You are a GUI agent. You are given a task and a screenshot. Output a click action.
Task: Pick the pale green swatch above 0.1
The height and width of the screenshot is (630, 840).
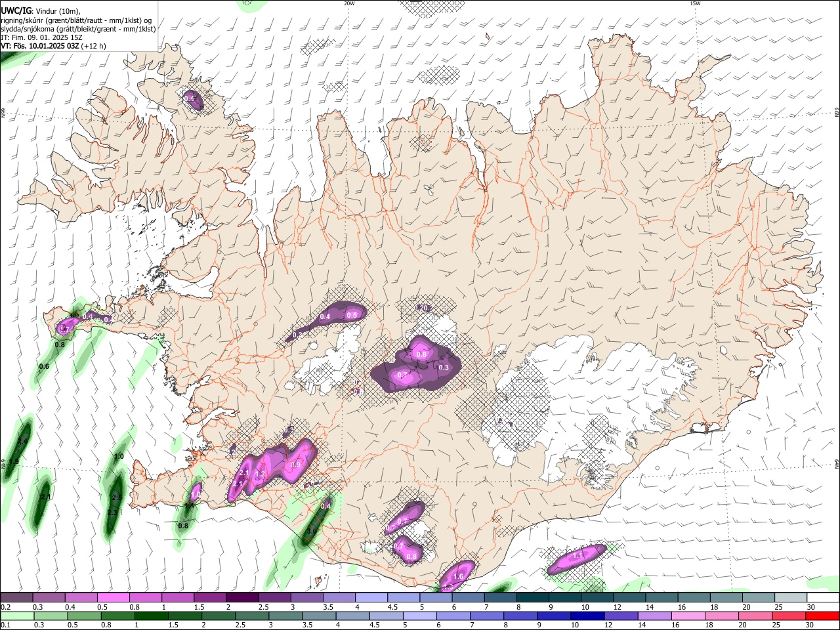tap(16, 616)
